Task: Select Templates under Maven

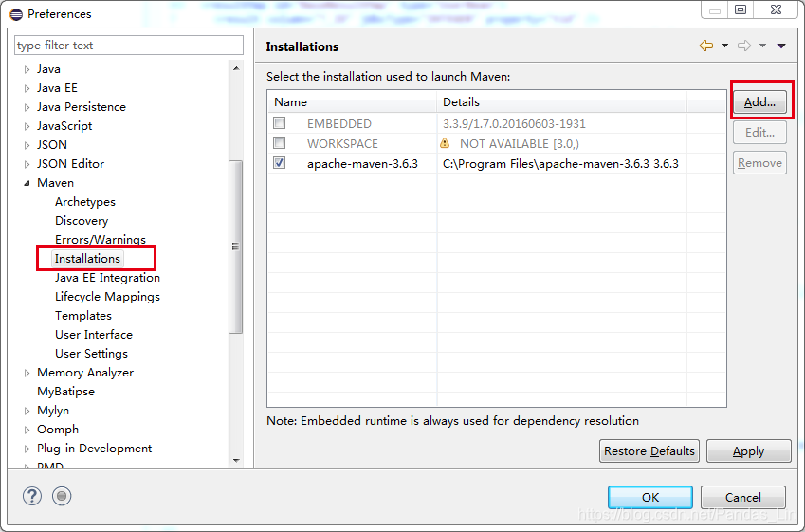Action: tap(83, 315)
